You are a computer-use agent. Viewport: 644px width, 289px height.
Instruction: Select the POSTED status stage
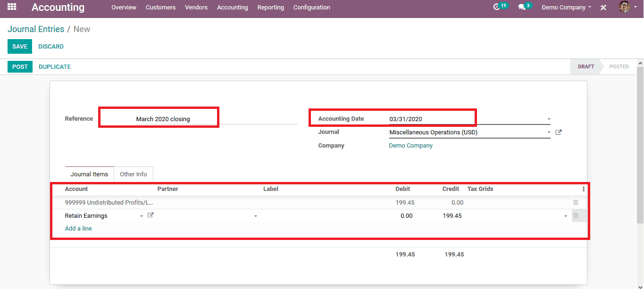pyautogui.click(x=619, y=66)
